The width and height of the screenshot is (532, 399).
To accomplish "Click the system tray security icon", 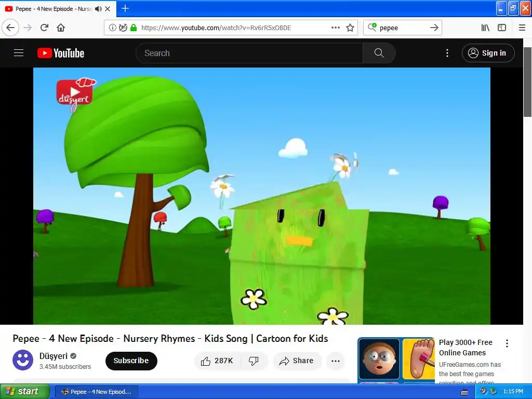I will pyautogui.click(x=483, y=391).
